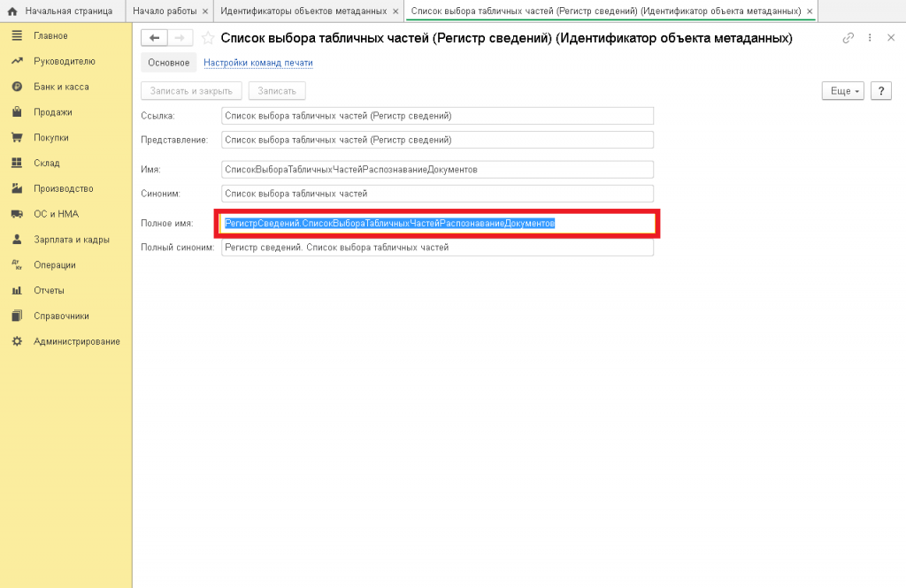The height and width of the screenshot is (588, 906).
Task: Open Покупки menu section
Action: click(50, 137)
